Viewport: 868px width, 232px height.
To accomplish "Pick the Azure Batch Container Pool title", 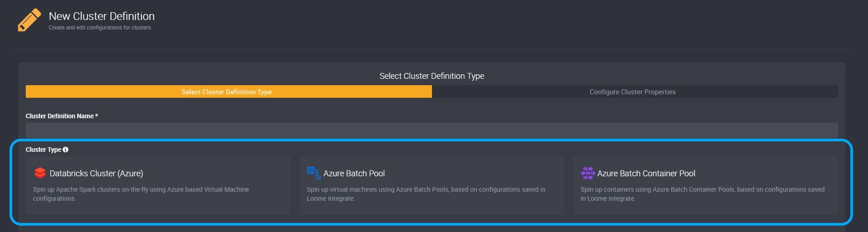I will tap(646, 174).
